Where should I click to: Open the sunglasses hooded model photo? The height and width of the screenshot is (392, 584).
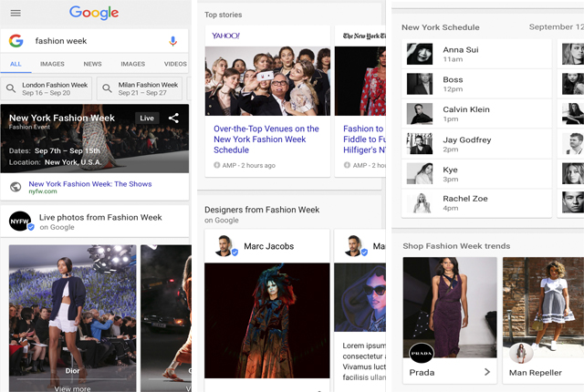[360, 297]
